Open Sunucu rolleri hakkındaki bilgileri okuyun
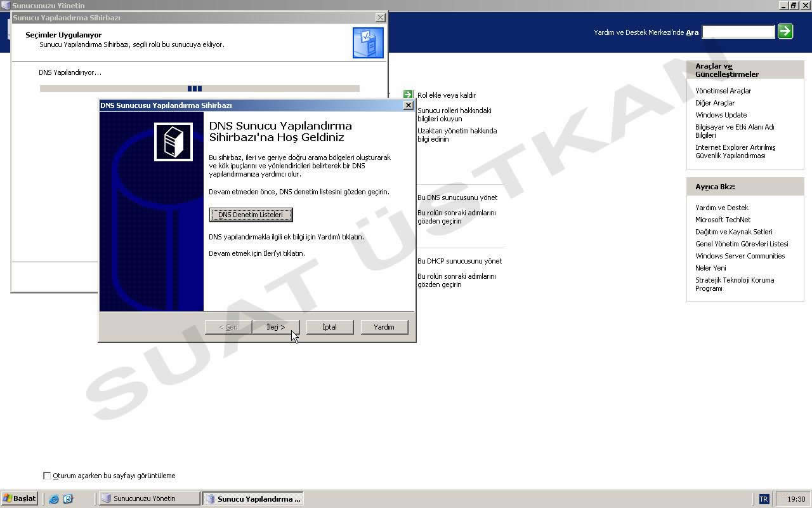 click(x=454, y=114)
